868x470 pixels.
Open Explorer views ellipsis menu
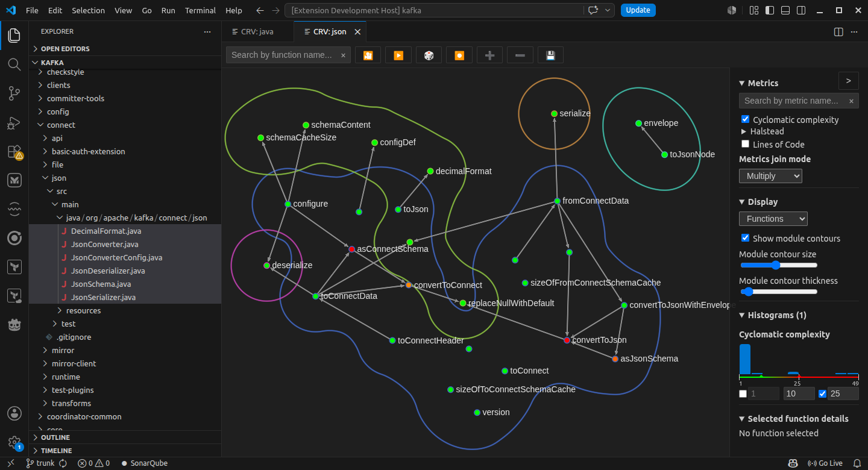[x=207, y=31]
